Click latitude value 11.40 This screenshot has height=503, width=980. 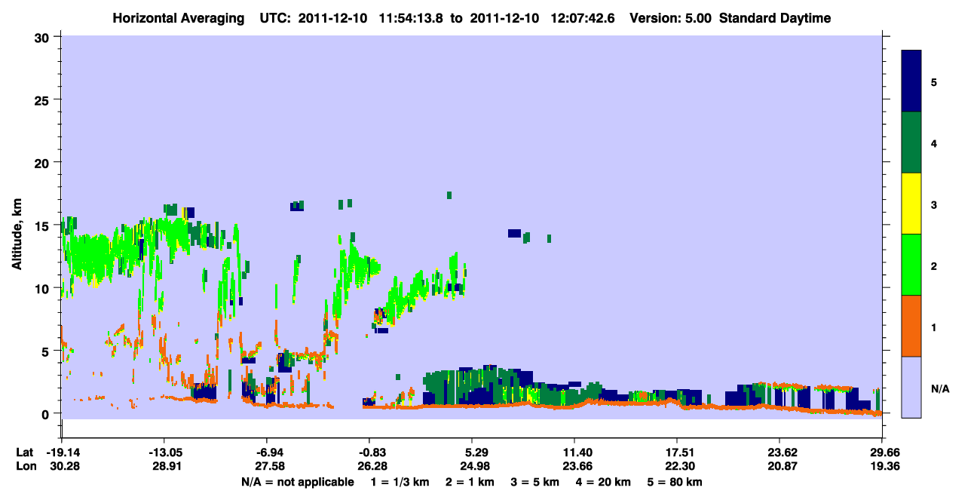[574, 452]
